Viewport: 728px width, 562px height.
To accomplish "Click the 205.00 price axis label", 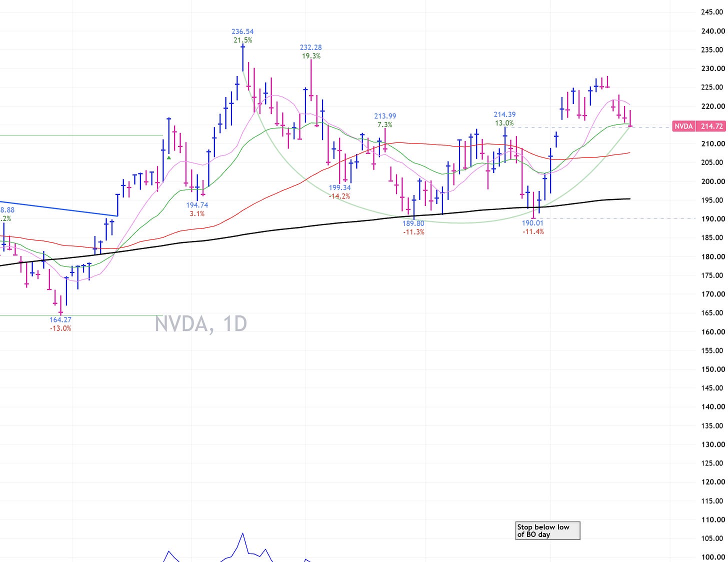I will point(712,162).
